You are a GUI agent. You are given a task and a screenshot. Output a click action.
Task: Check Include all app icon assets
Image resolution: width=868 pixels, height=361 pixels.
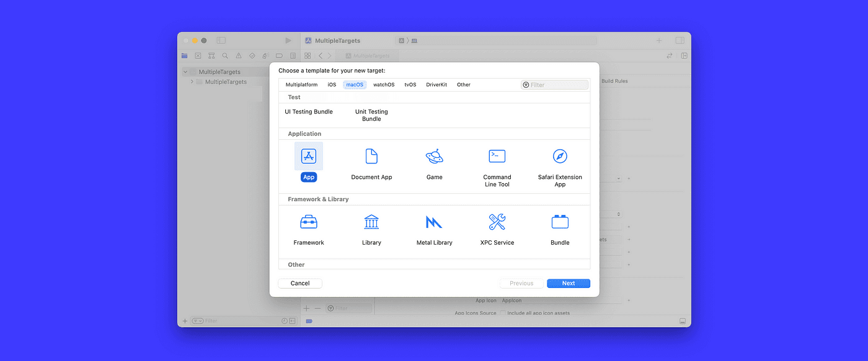pyautogui.click(x=503, y=313)
